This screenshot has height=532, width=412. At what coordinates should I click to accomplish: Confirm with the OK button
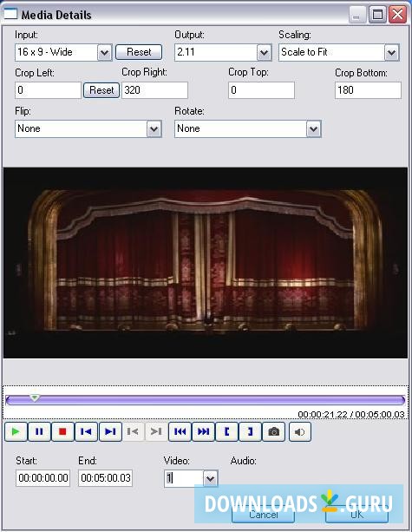356,515
